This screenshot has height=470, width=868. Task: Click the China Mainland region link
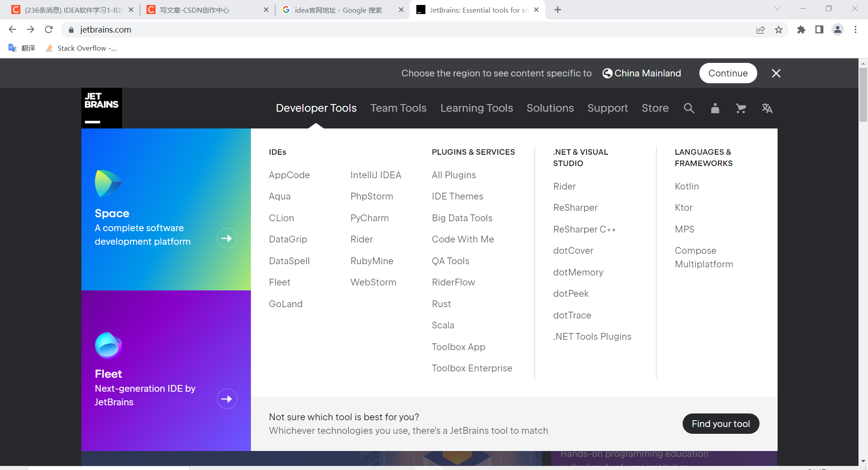coord(642,73)
